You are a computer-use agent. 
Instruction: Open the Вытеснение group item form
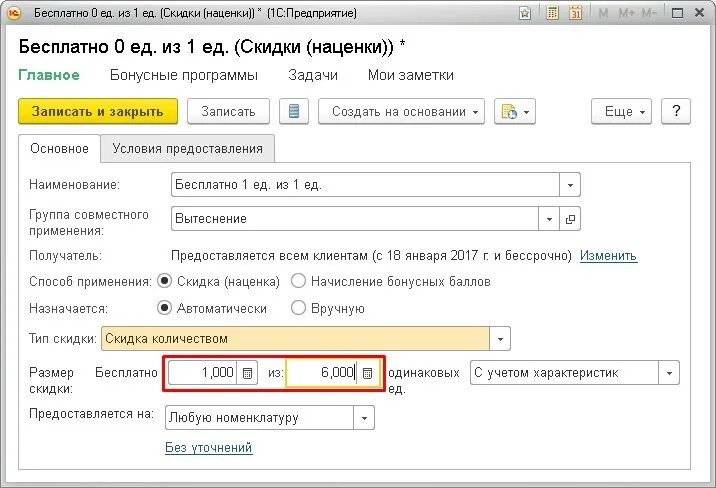[570, 219]
